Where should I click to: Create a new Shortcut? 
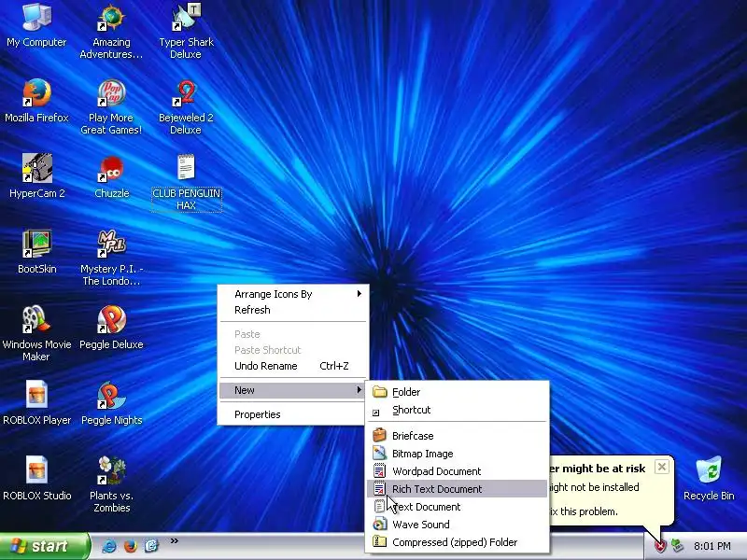[458, 410]
